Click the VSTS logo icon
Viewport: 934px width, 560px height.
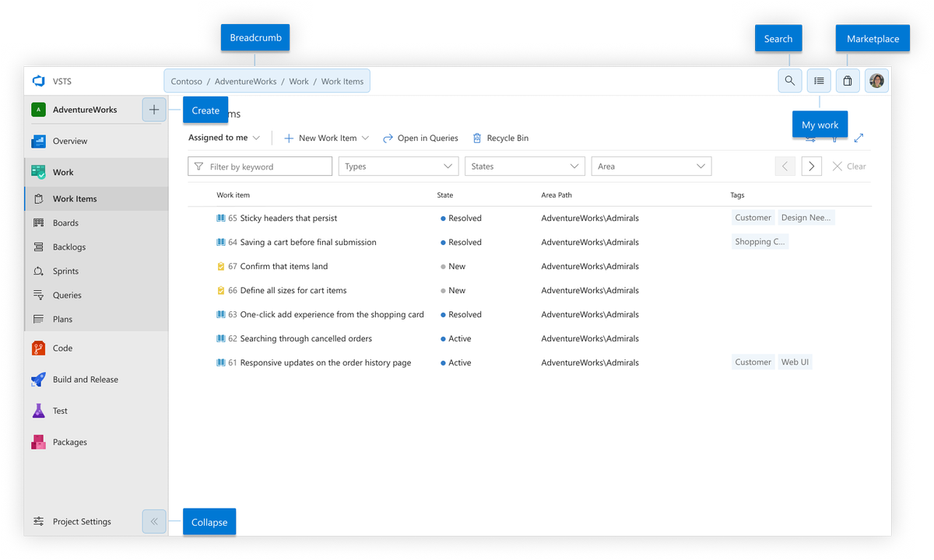38,81
